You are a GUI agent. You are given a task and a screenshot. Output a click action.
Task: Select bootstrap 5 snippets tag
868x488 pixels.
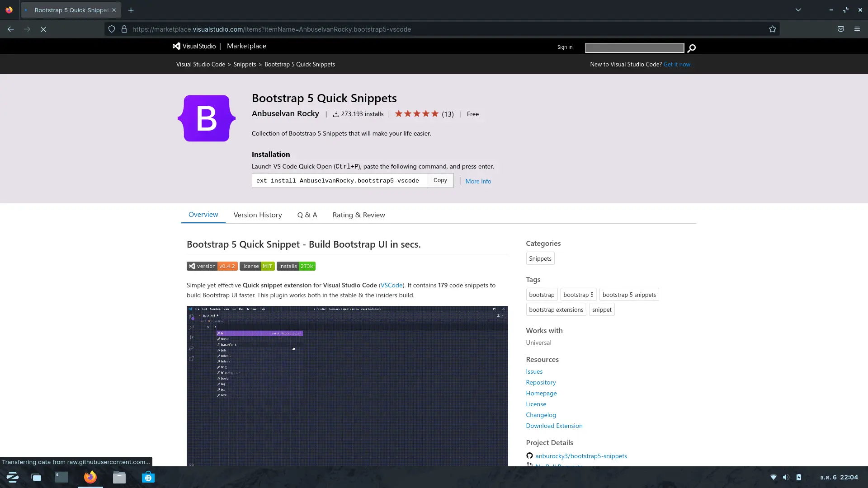629,295
